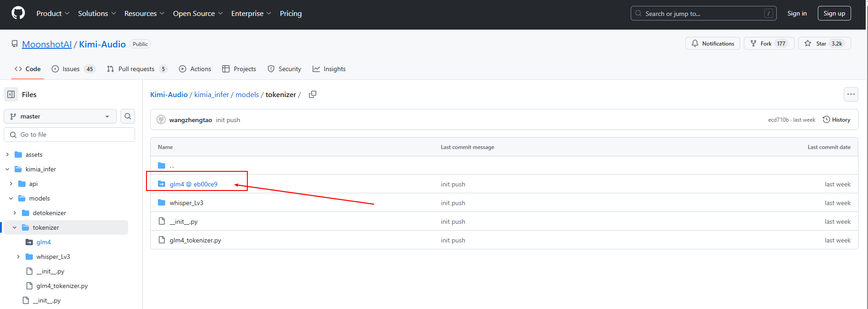This screenshot has height=309, width=868.
Task: Switch to the Insights tab
Action: point(329,69)
